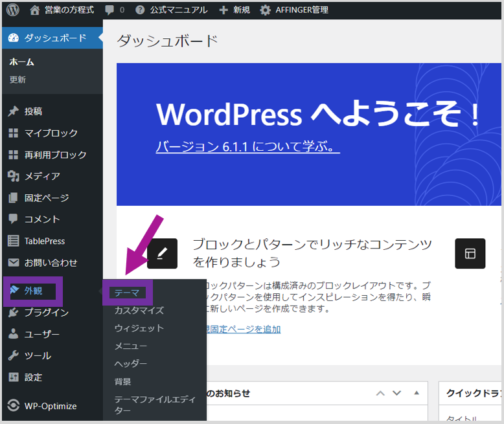Select カスタマイズ in the 外観 flyout
This screenshot has height=424, width=504.
[x=139, y=310]
